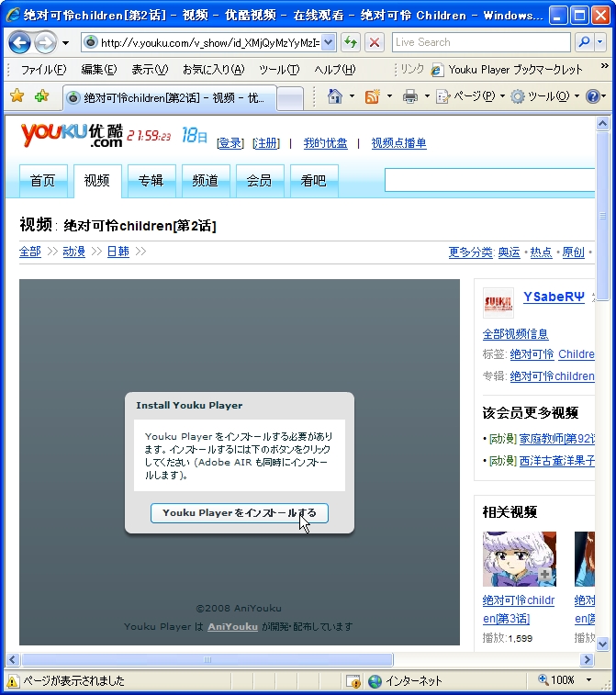
Task: Open the 我的优盘 link
Action: pos(325,143)
